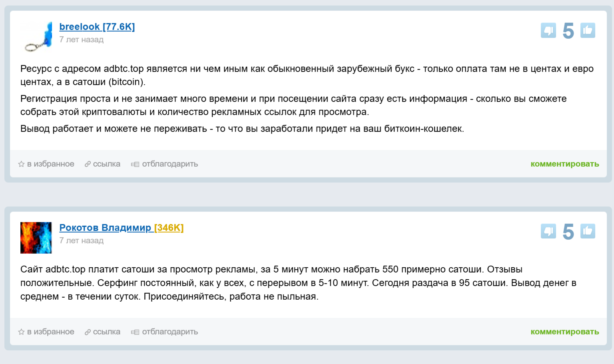Screen dimensions: 614x364
Task: Click chain link icon under Рокотов's review
Action: coord(88,332)
